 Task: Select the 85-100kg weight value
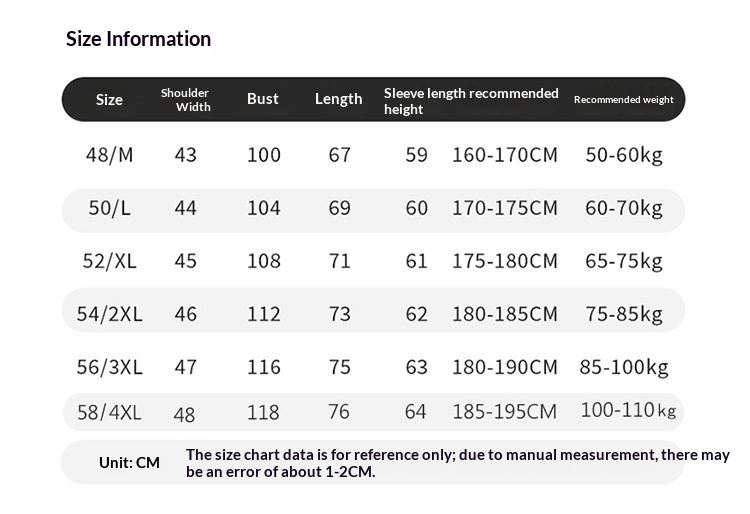click(x=624, y=367)
